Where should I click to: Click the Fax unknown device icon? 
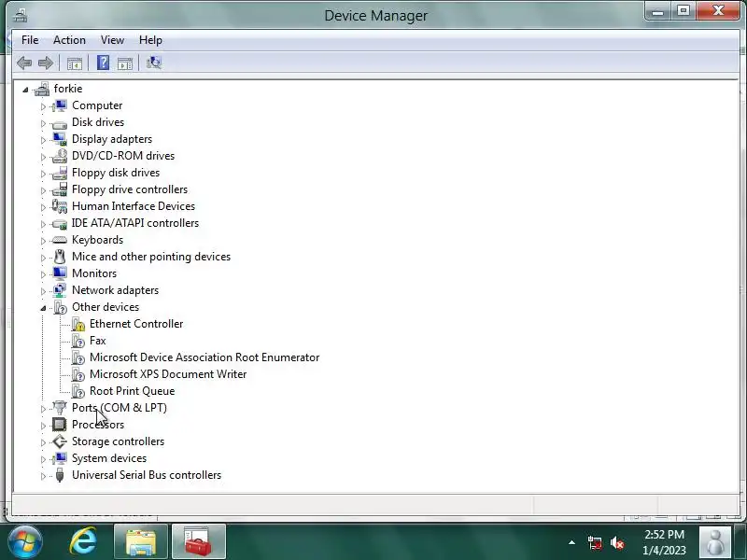click(x=78, y=341)
